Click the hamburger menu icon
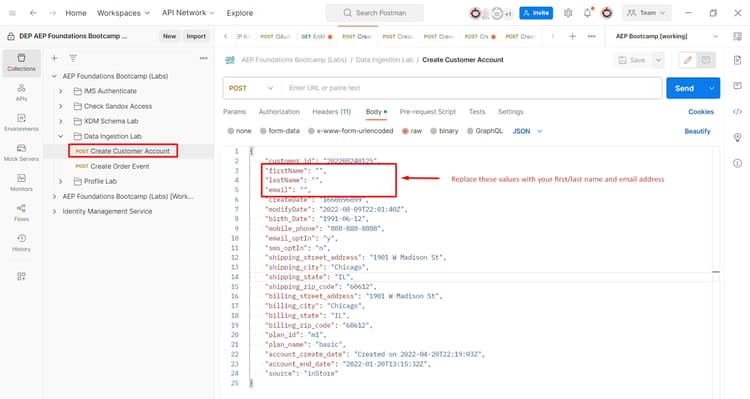 click(12, 13)
